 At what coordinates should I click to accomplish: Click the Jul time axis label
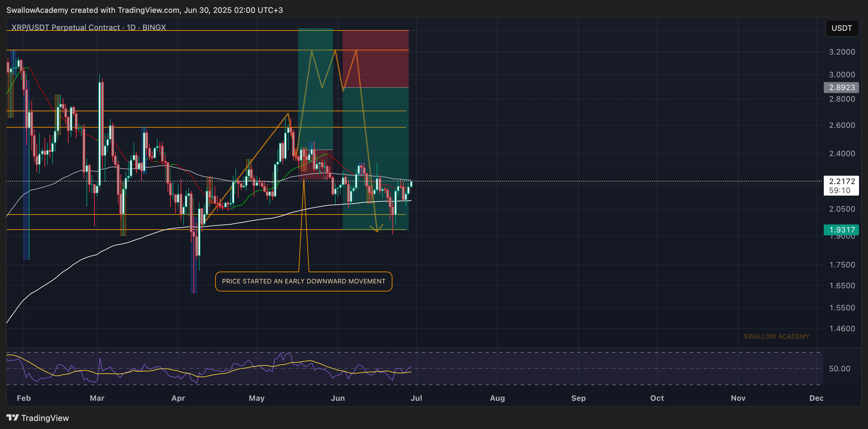coord(416,398)
